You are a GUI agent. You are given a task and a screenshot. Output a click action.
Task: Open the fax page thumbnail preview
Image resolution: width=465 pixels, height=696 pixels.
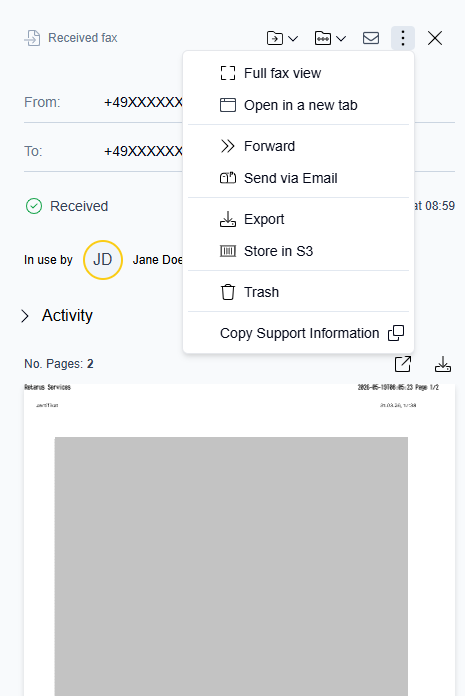pyautogui.click(x=240, y=540)
